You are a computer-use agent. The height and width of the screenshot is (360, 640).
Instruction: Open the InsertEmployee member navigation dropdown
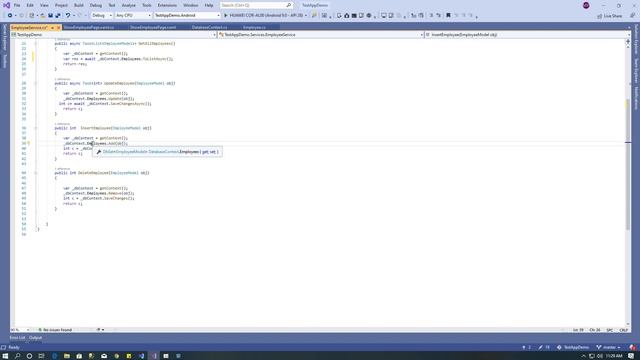point(527,35)
